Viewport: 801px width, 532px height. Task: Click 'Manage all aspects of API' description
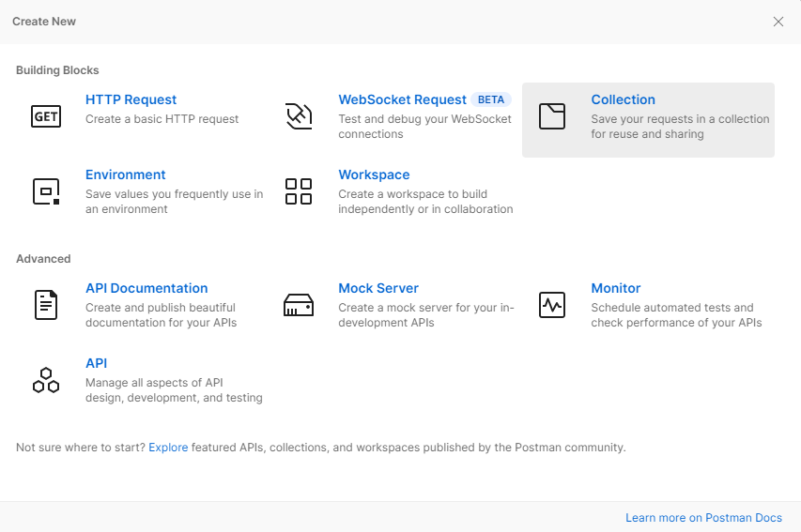click(174, 390)
